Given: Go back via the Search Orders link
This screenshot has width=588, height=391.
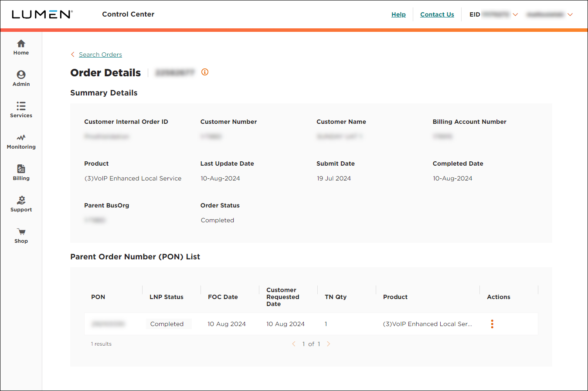Looking at the screenshot, I should coord(100,54).
